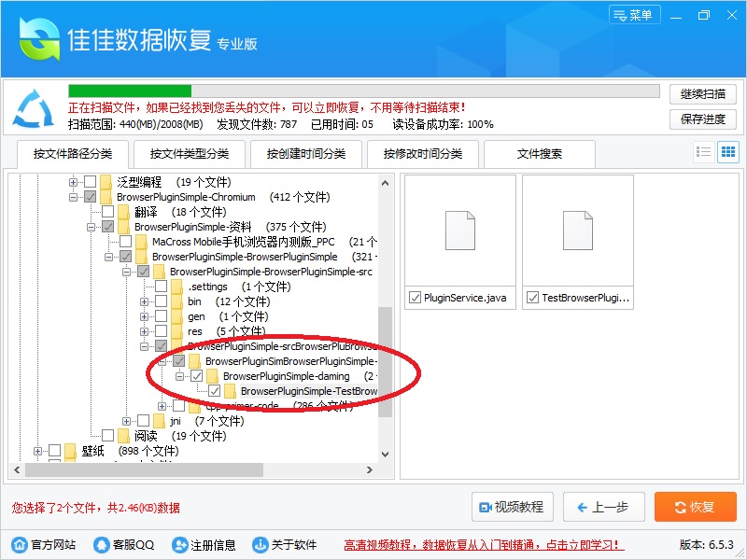Image resolution: width=747 pixels, height=560 pixels.
Task: Expand the 壁纸 folder node
Action: click(x=37, y=451)
